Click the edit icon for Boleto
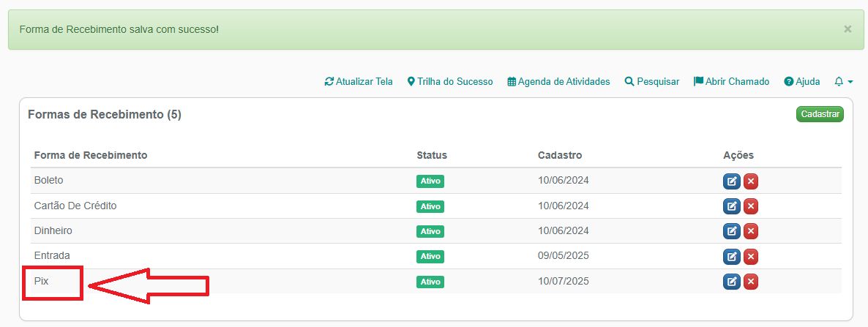The height and width of the screenshot is (327, 868). pyautogui.click(x=731, y=181)
